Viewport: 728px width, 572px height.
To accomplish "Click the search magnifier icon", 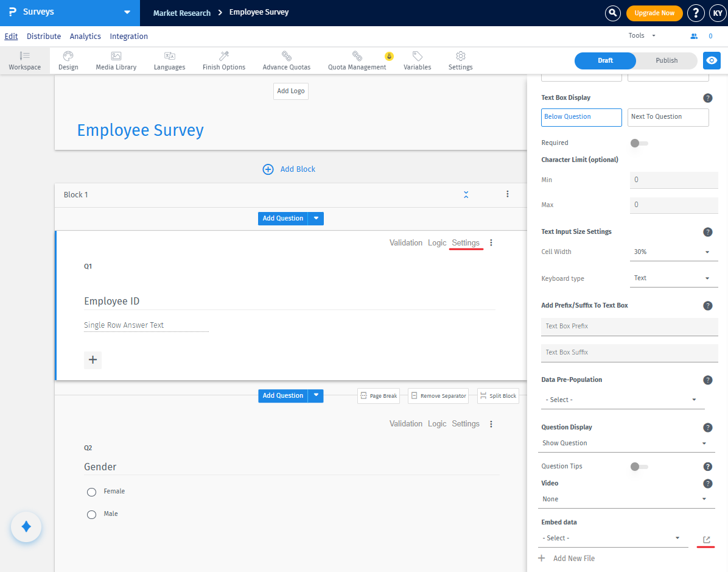I will (612, 13).
